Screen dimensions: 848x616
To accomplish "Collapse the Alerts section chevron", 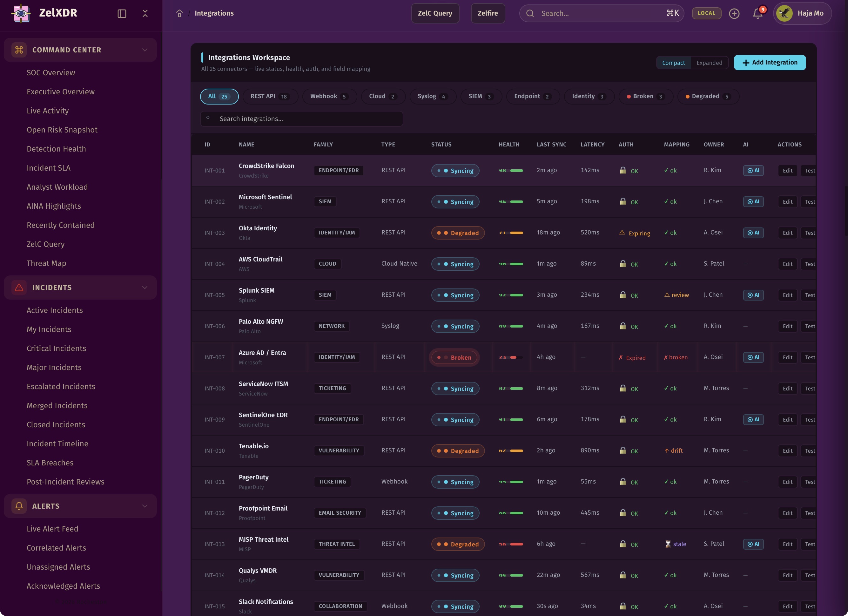I will tap(145, 506).
